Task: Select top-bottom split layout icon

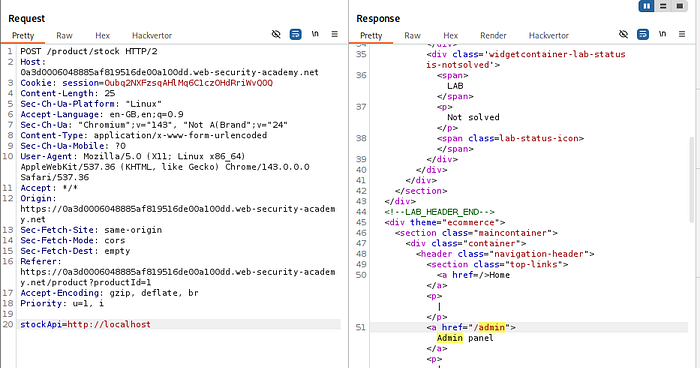Action: (663, 6)
